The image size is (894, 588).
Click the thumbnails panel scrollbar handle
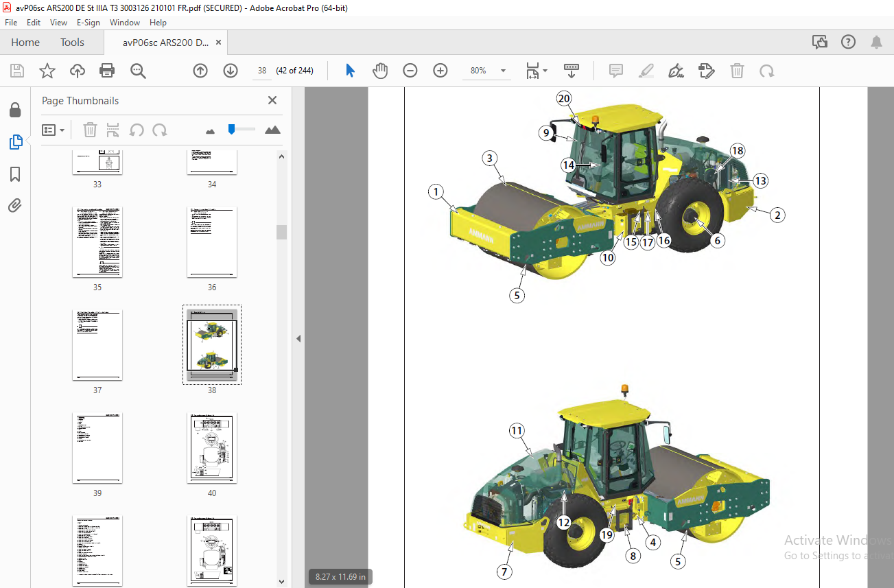281,232
